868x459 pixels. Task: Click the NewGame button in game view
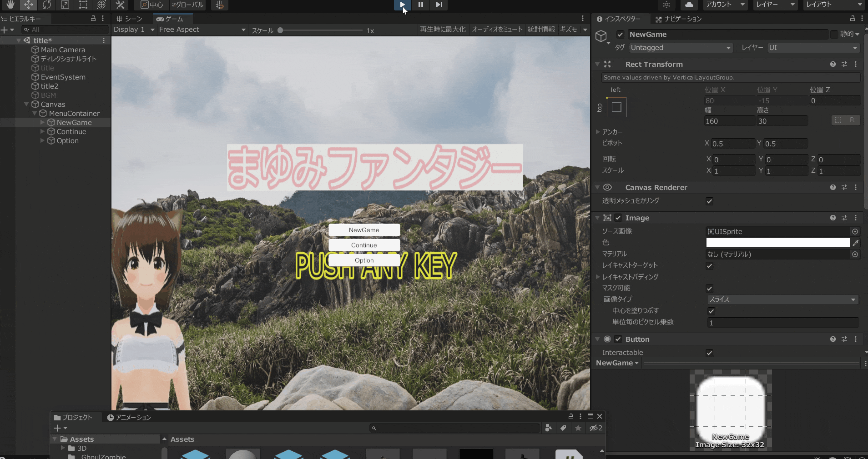(x=364, y=230)
